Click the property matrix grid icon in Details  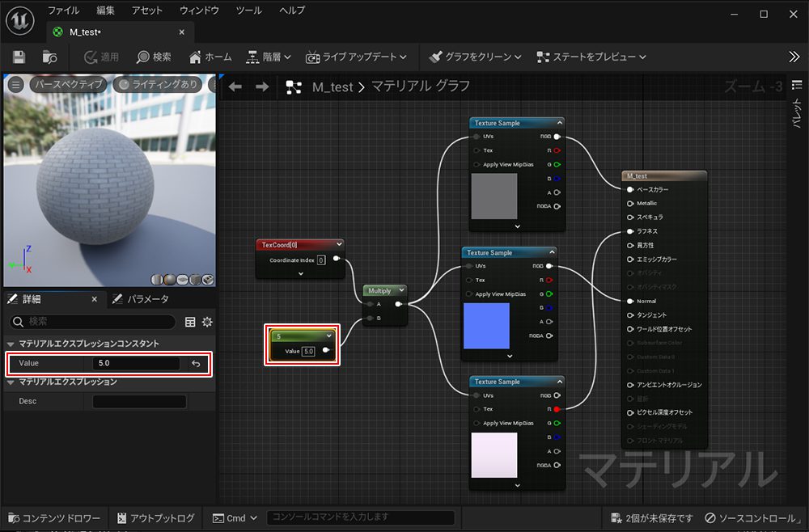click(190, 322)
